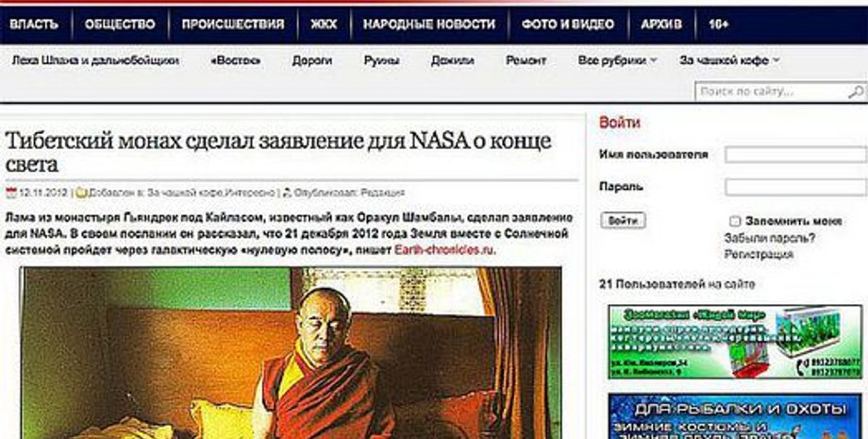The width and height of the screenshot is (868, 439).
Task: Click the monk article photo
Action: coord(292,353)
